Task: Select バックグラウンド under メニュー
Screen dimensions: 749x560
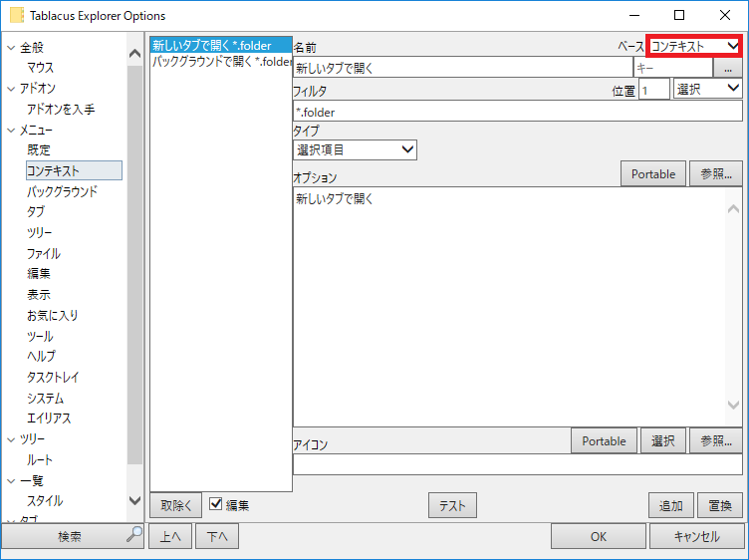Action: point(62,191)
